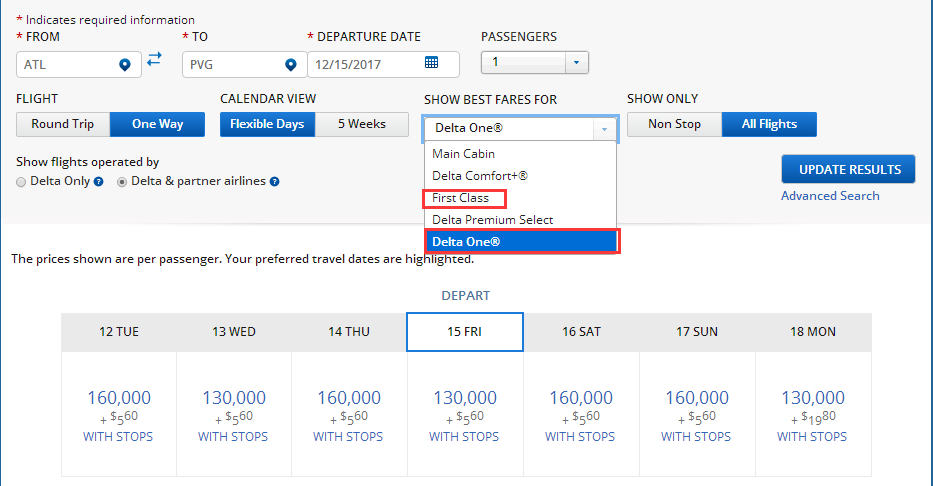Click the swap origin and destination arrows icon
The image size is (933, 486).
pos(154,59)
